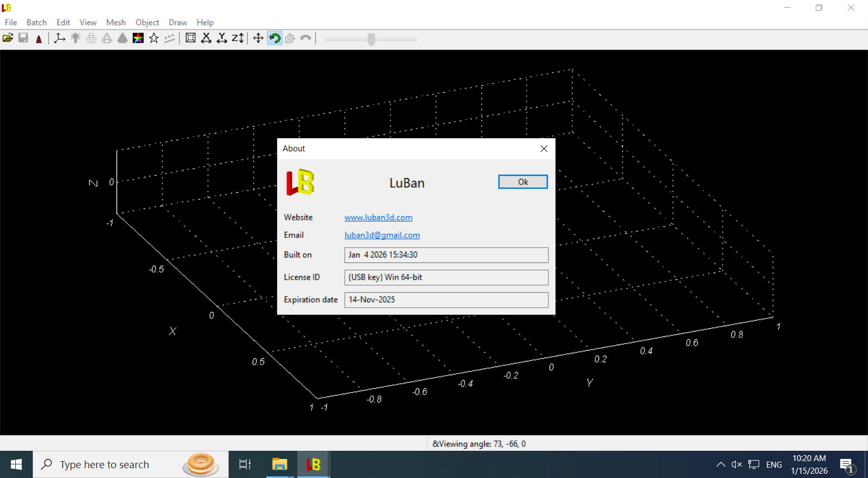The image size is (868, 478).
Task: Click the Built on date field
Action: tap(446, 255)
